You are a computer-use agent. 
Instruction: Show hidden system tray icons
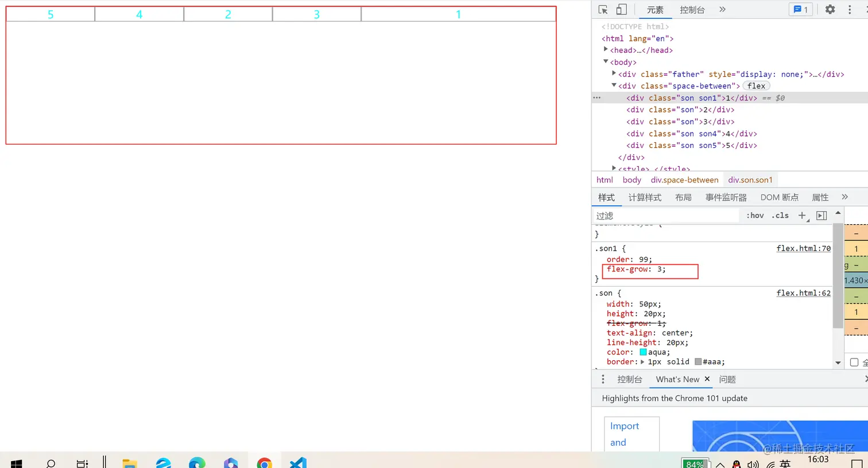tap(720, 465)
